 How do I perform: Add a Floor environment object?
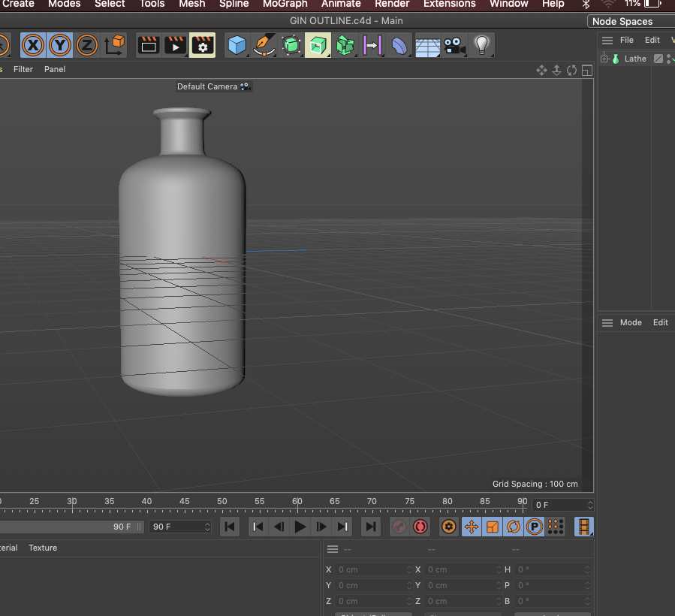[x=427, y=47]
